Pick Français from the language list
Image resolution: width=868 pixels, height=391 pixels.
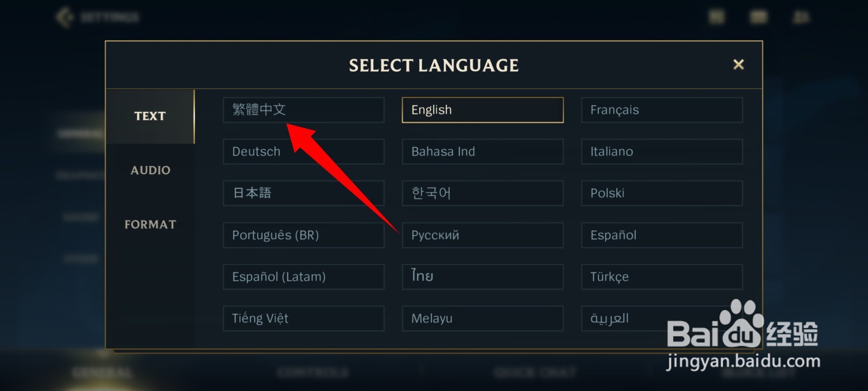(661, 110)
